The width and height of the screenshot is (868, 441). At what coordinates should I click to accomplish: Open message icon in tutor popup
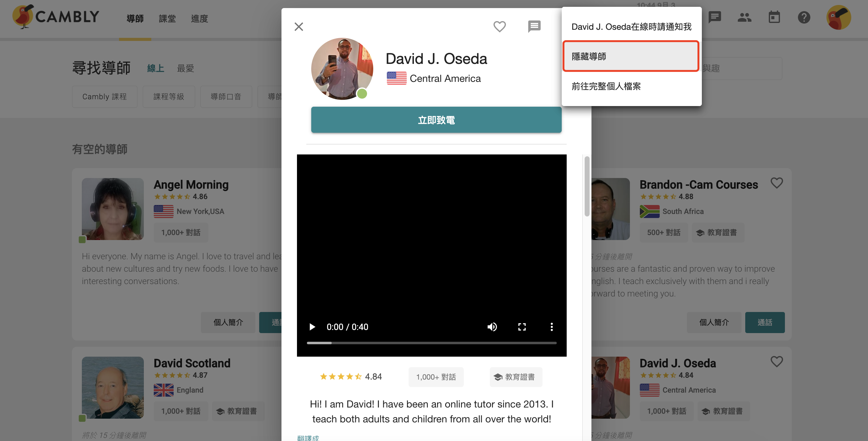[x=534, y=26]
